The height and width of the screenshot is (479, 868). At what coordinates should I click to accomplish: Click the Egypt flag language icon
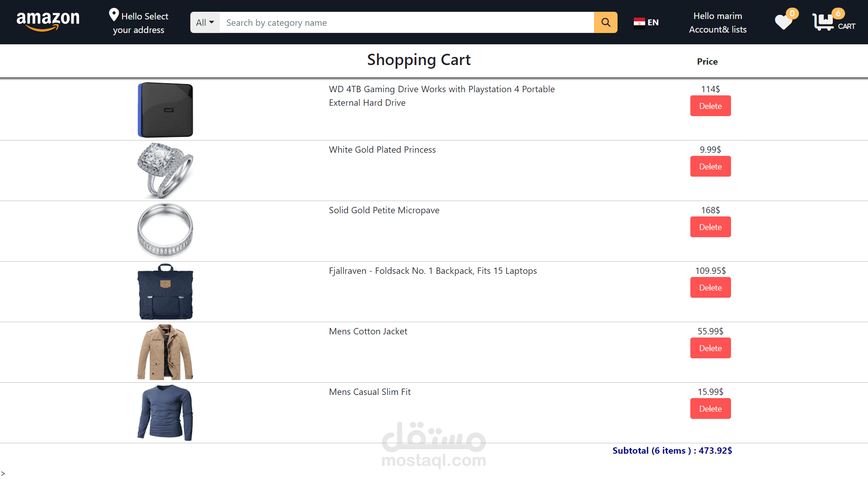pyautogui.click(x=639, y=23)
